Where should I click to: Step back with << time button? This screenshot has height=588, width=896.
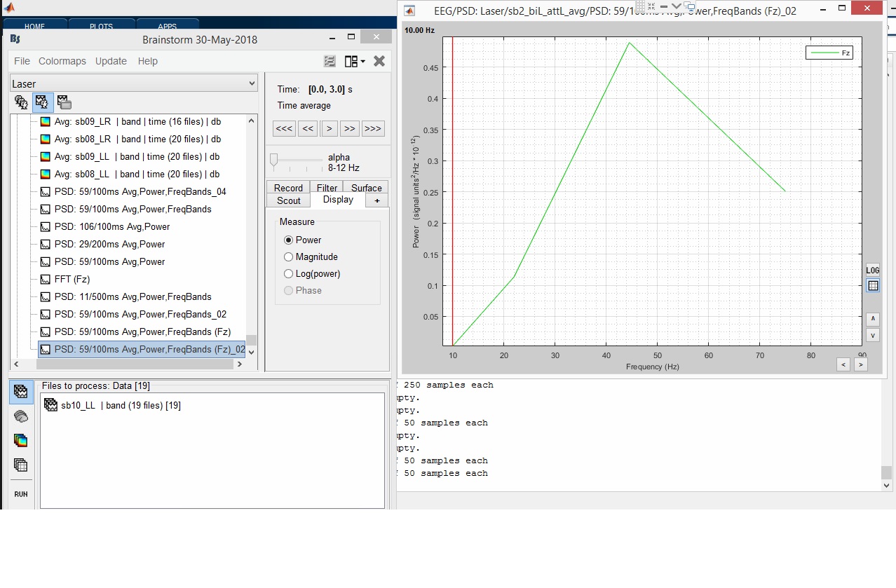(307, 128)
